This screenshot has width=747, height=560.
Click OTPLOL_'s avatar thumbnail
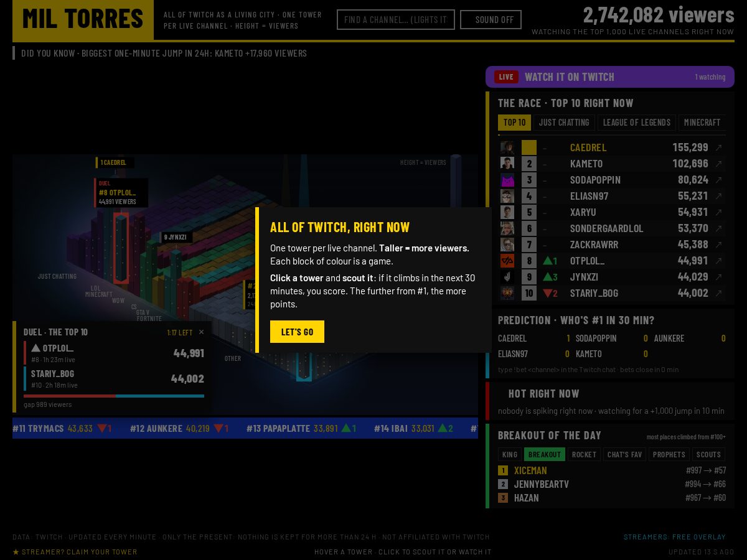pyautogui.click(x=507, y=261)
